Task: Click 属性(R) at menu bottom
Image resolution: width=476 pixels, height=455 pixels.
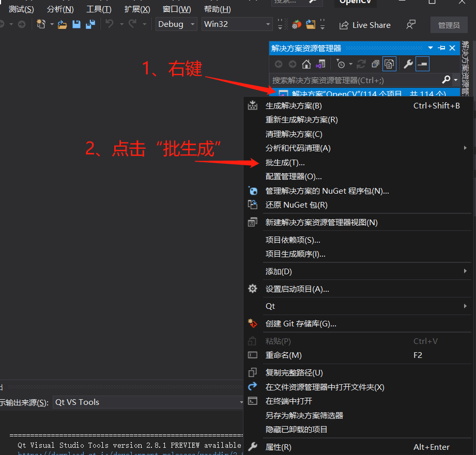Action: [x=358, y=447]
